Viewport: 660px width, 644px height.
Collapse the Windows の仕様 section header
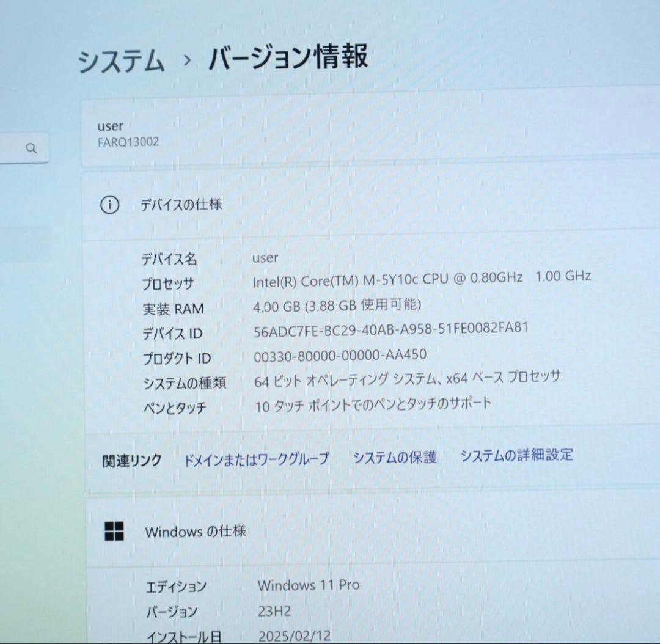click(x=196, y=532)
